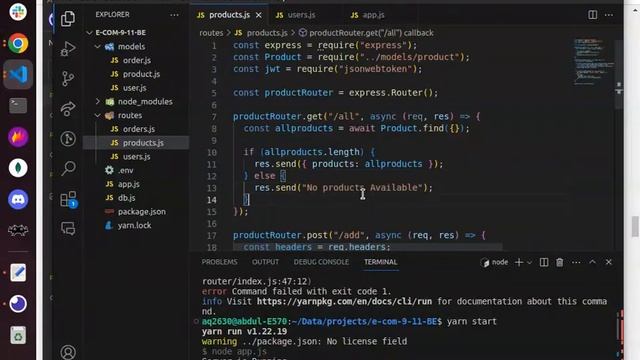Click the code minimap preview
The height and width of the screenshot is (360, 640).
point(593,61)
